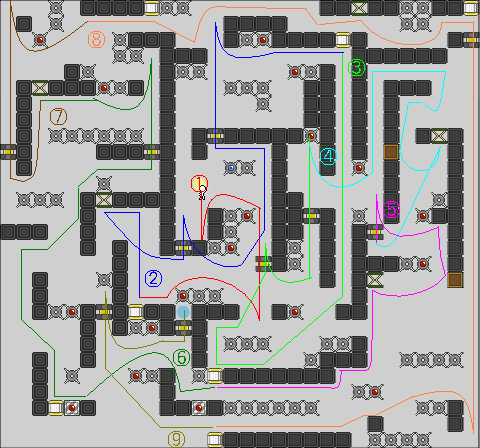
Task: Click the olive circled number 9 marker
Action: click(176, 439)
